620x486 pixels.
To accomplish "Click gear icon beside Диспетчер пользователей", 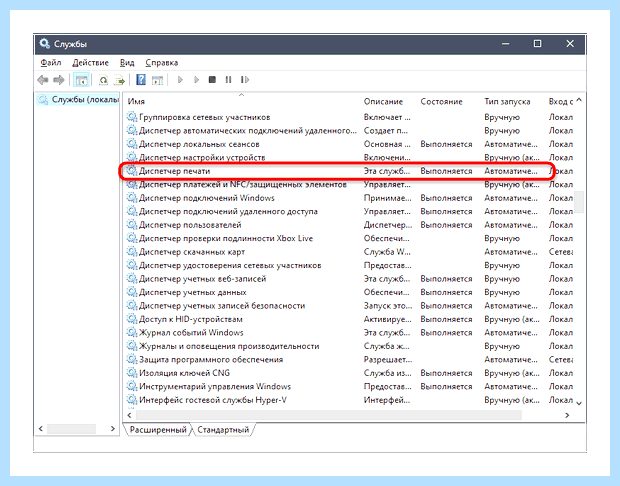I will (131, 225).
